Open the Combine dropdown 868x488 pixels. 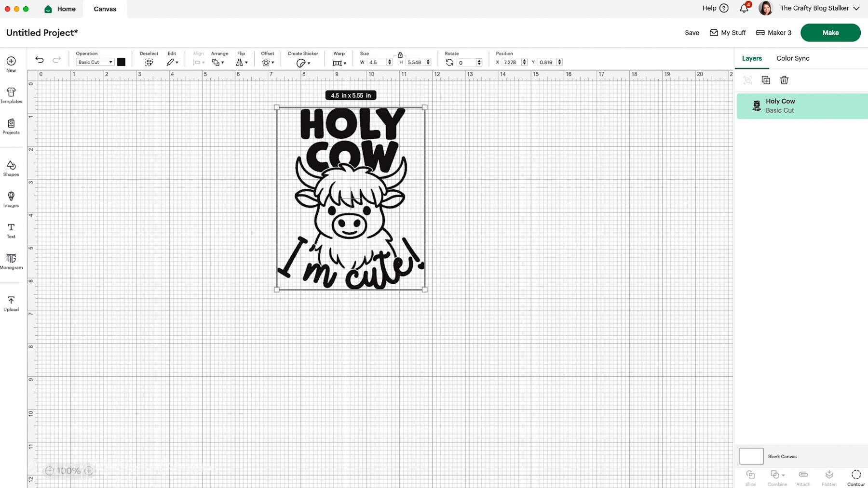coord(777,478)
